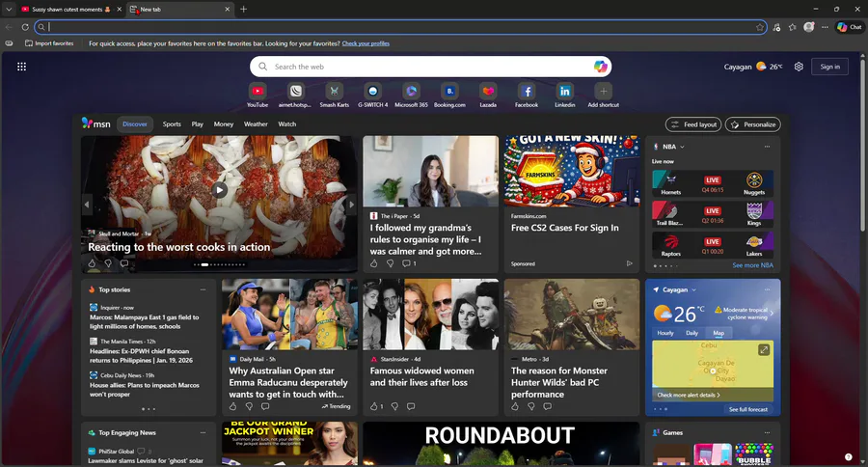868x467 pixels.
Task: Open a new browser tab
Action: 244,9
